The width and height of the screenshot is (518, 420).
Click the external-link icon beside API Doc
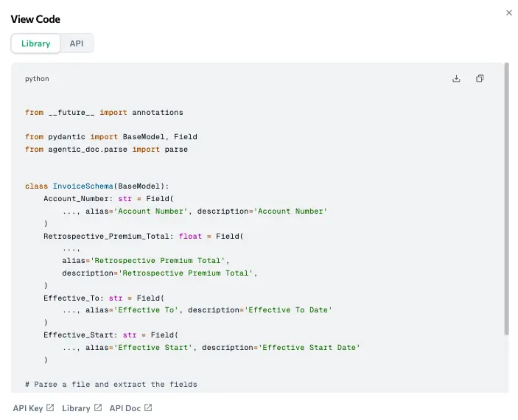pyautogui.click(x=148, y=408)
